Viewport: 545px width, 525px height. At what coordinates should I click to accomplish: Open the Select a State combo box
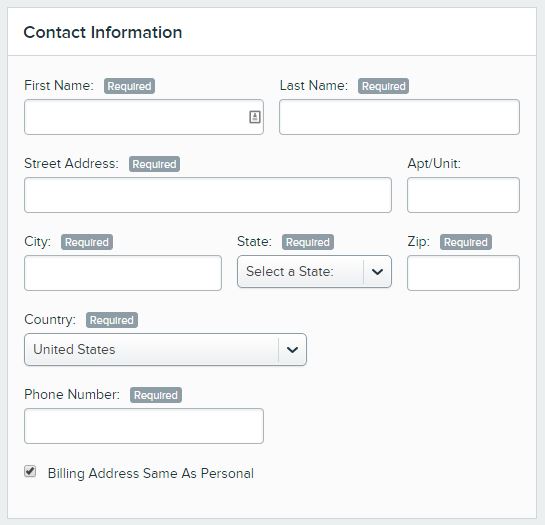tap(314, 272)
